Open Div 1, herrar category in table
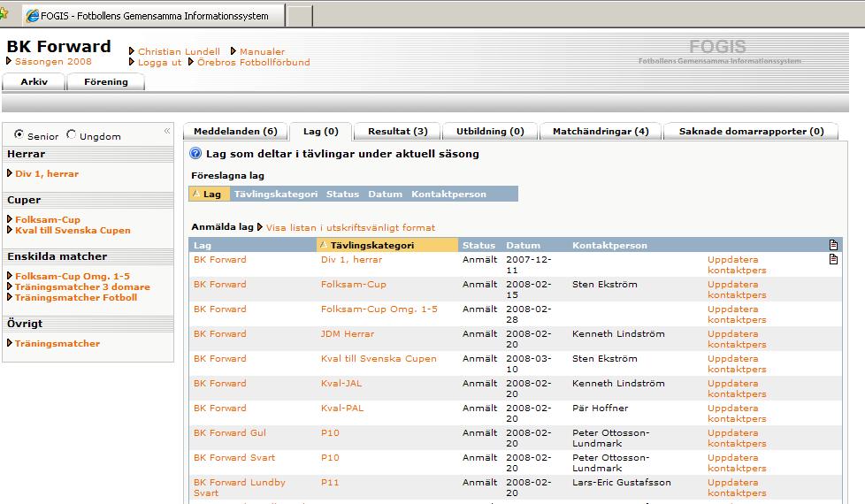 click(x=351, y=259)
